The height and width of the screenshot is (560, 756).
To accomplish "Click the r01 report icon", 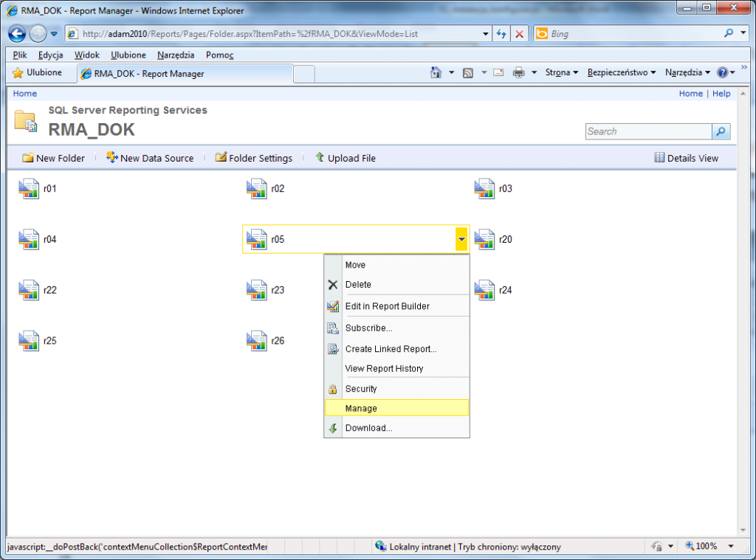I will pyautogui.click(x=28, y=189).
